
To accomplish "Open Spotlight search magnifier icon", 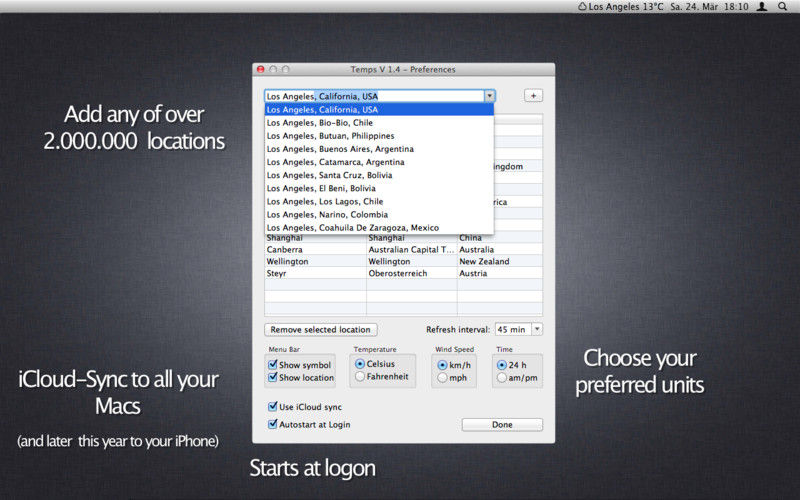I will click(782, 7).
